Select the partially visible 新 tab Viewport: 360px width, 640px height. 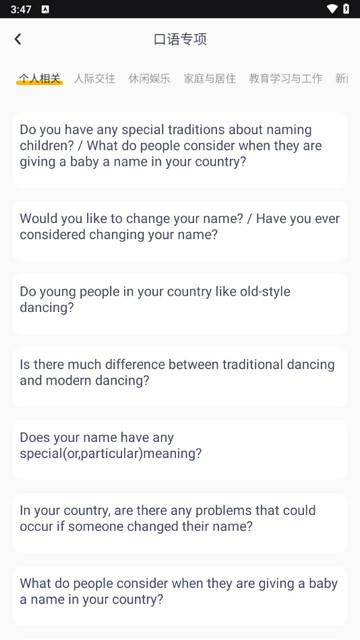(x=342, y=78)
